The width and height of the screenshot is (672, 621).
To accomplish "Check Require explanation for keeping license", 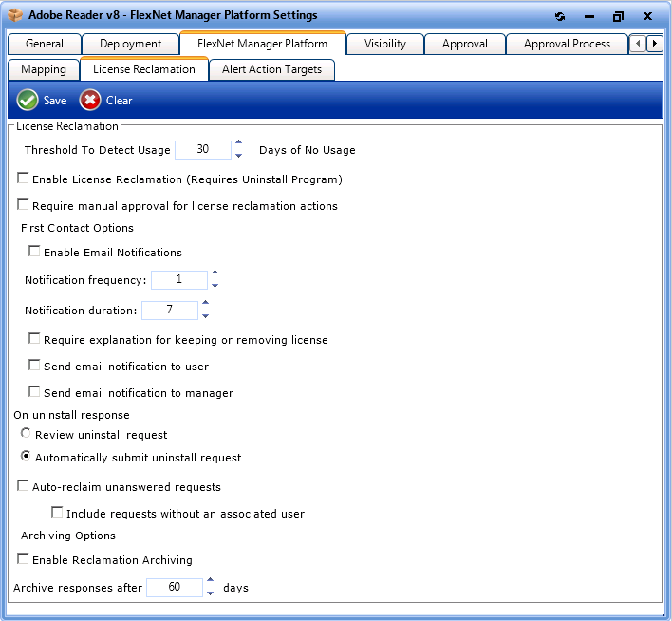I will click(34, 338).
